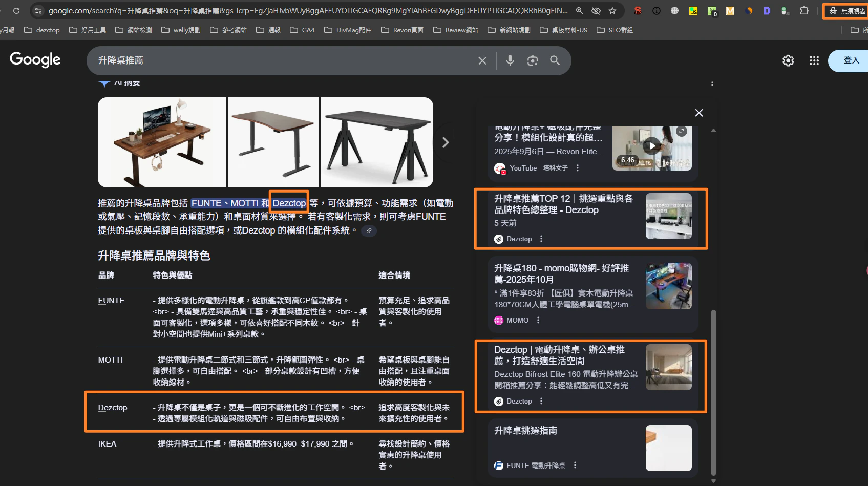Open the blue-orange circle extension icon
Screen dimensions: 868x486
coord(749,10)
